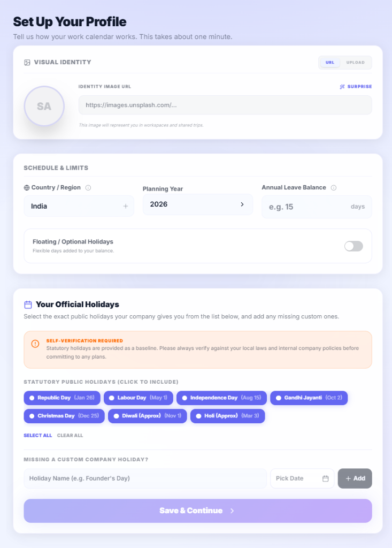This screenshot has width=392, height=548.
Task: Toggle the Diwali (Approx) holiday chip
Action: pyautogui.click(x=148, y=416)
